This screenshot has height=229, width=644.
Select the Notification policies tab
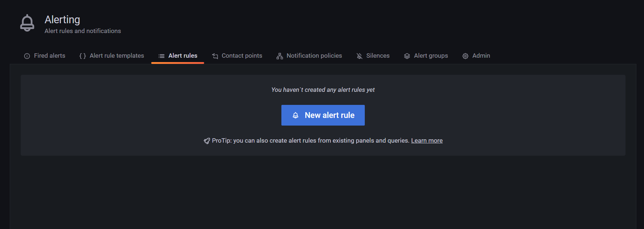tap(309, 56)
